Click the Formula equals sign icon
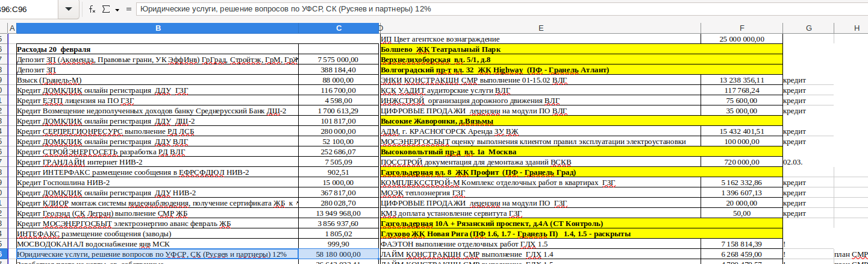This screenshot has height=264, width=868. pyautogui.click(x=128, y=9)
